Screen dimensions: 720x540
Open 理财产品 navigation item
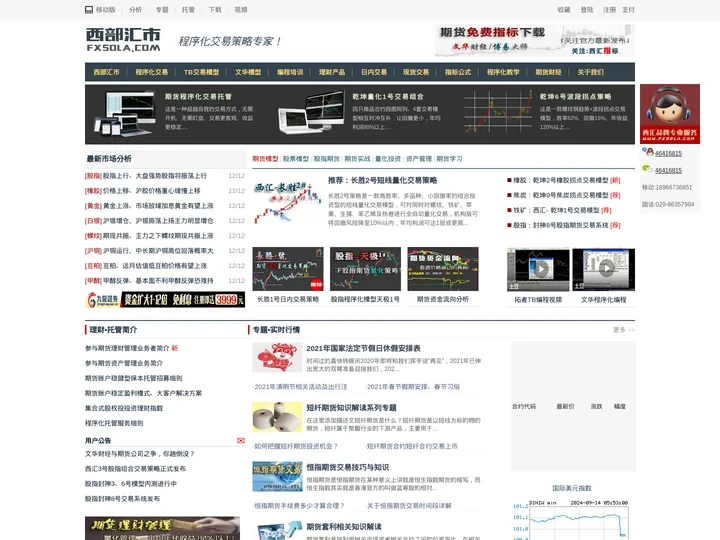332,72
